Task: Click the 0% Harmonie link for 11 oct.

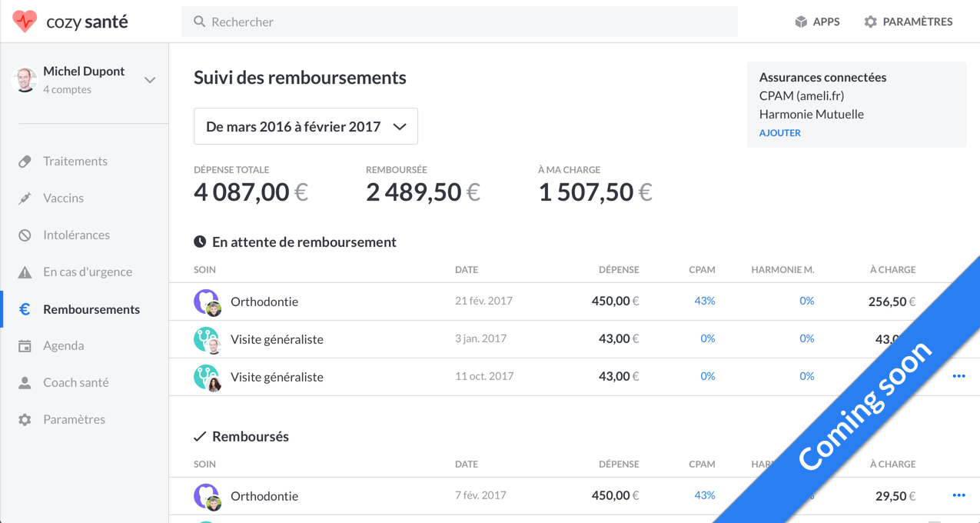Action: 807,376
